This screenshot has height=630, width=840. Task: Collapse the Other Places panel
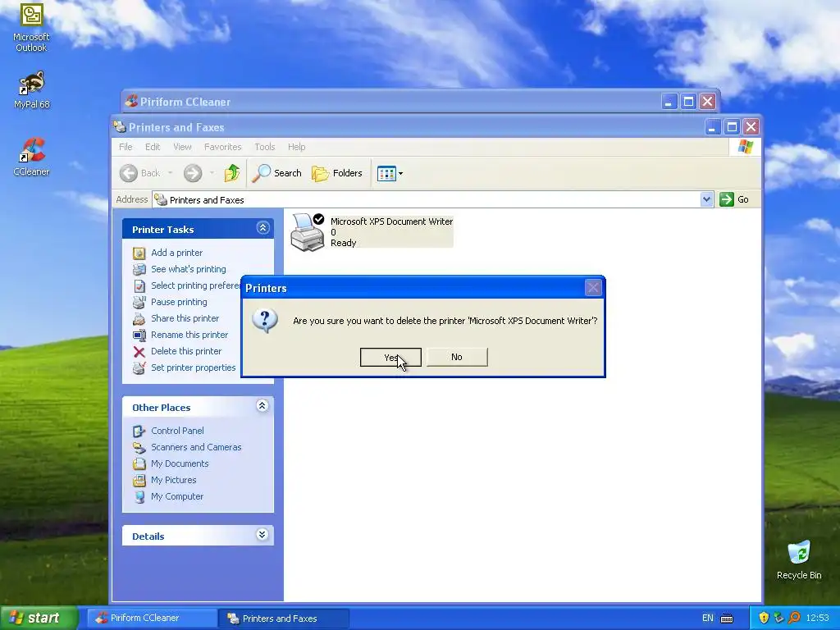[262, 406]
